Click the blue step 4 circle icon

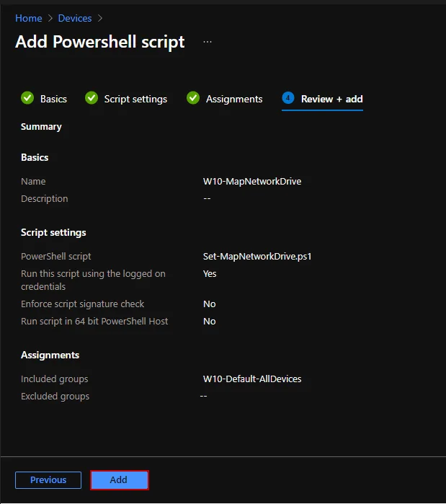(x=288, y=98)
